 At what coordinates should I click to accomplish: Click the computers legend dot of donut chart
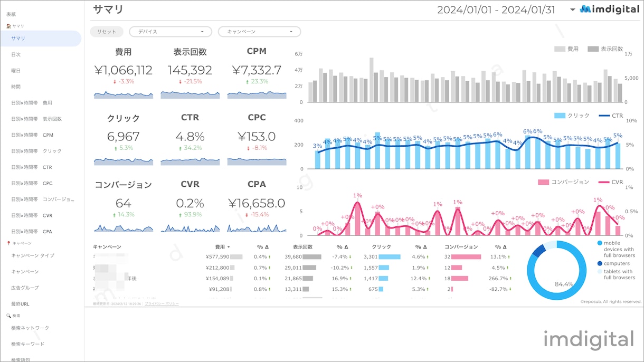point(600,263)
